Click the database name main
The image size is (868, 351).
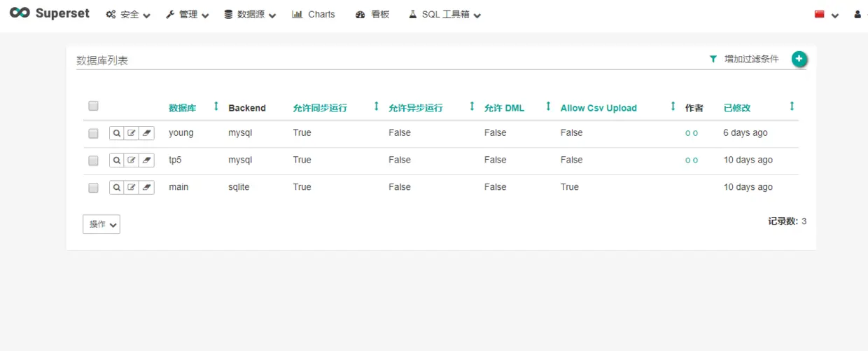point(178,187)
